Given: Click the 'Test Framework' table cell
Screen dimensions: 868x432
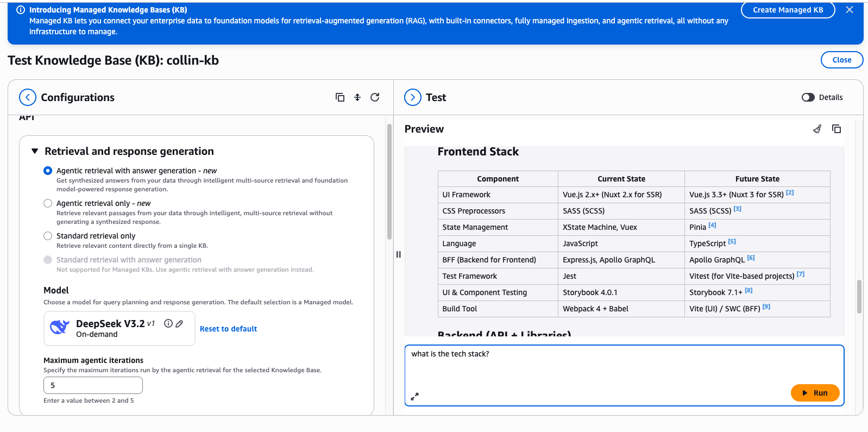Looking at the screenshot, I should click(x=498, y=276).
